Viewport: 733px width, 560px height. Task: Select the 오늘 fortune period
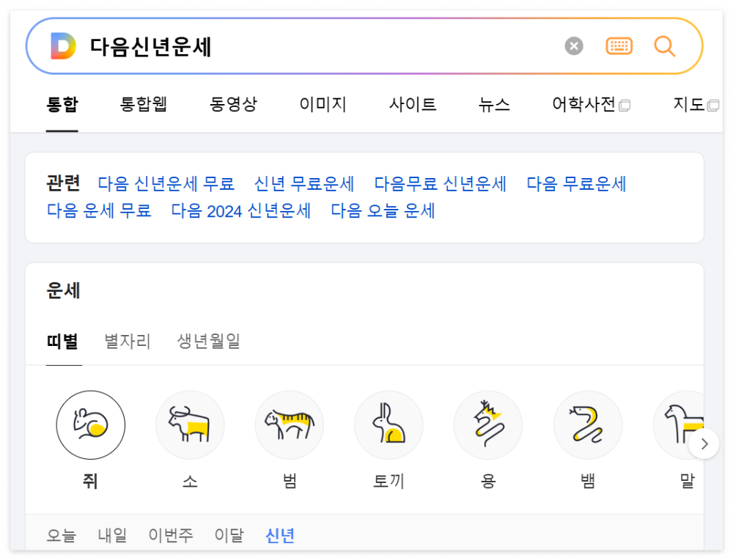pos(62,535)
